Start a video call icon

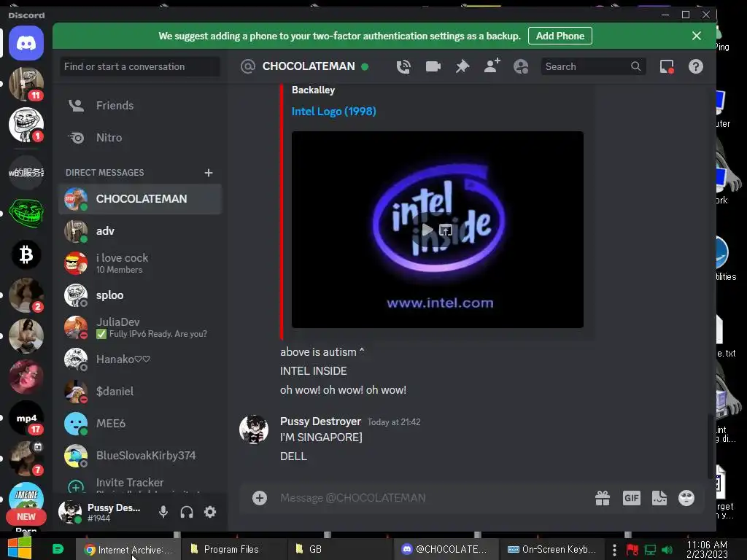(433, 66)
